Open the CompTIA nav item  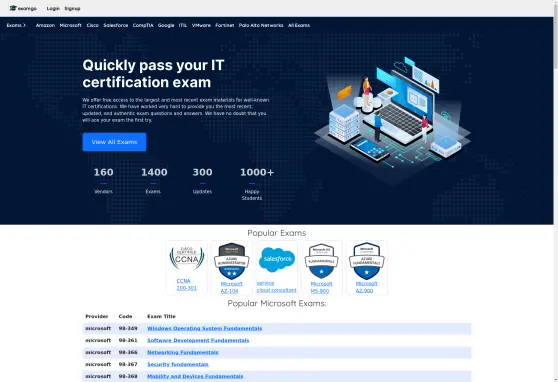coord(143,25)
